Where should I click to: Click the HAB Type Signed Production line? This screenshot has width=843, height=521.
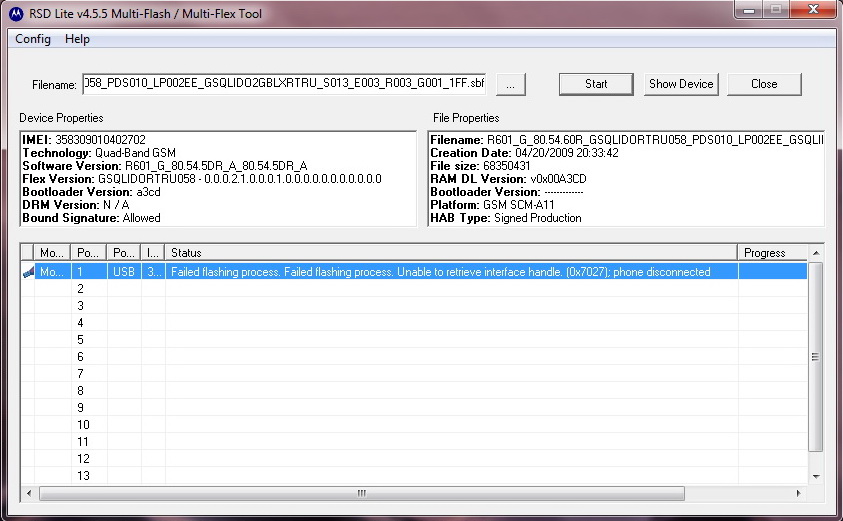506,218
